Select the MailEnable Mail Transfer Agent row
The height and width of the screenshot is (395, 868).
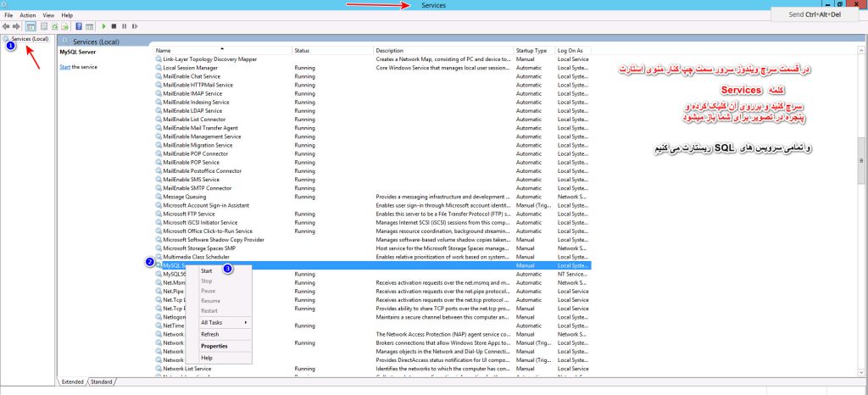click(x=373, y=128)
